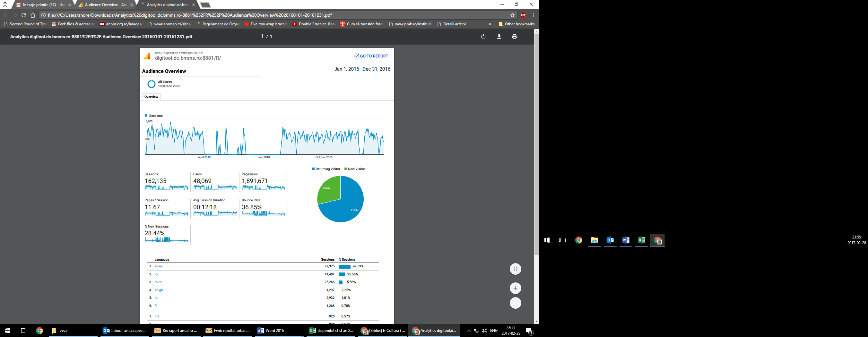Open Second Round of Test bookmark
The image size is (868, 337).
(x=25, y=24)
